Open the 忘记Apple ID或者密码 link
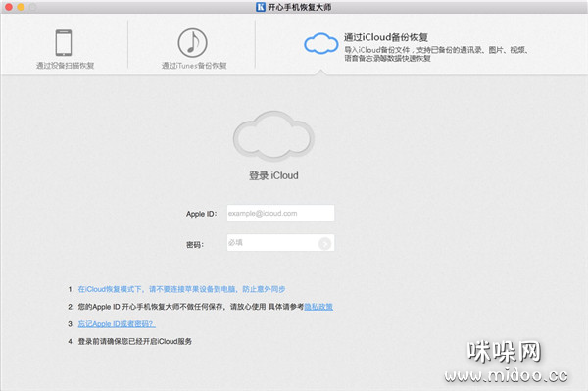Screen dimensions: 588x391 pos(117,324)
